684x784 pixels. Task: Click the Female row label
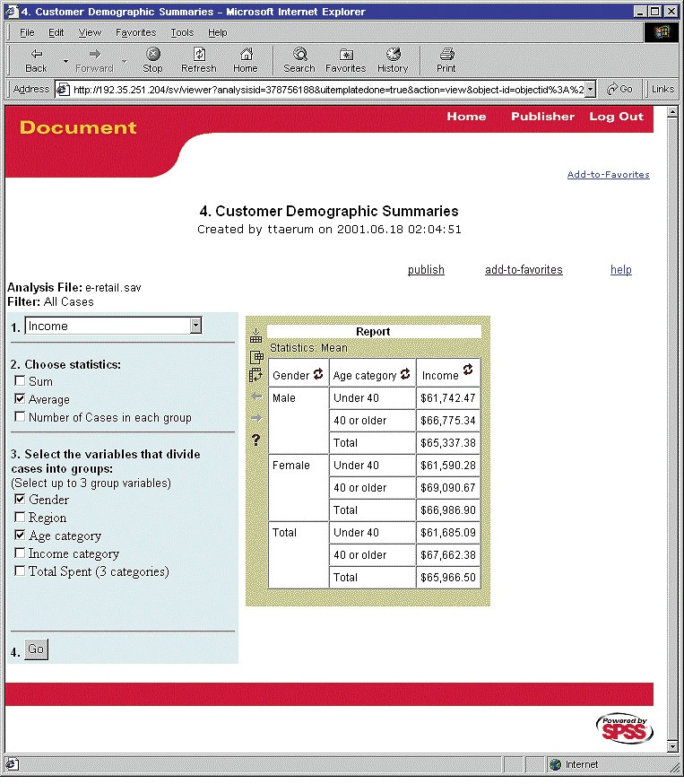coord(291,466)
